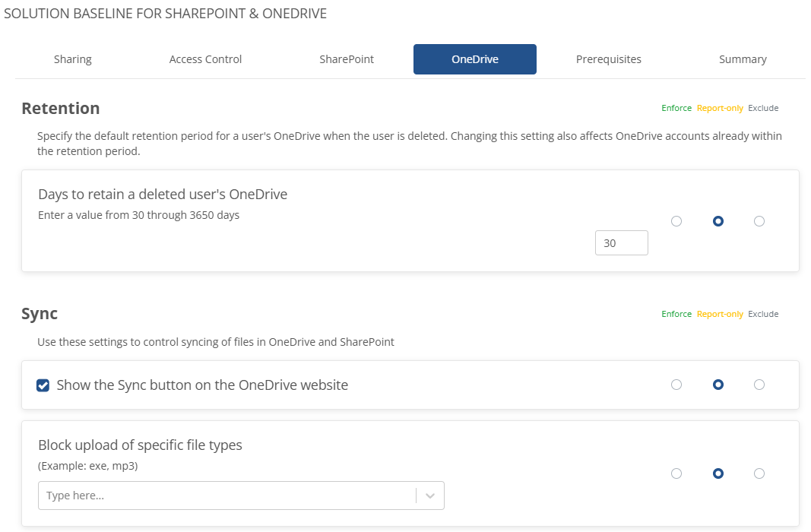The image size is (811, 532).
Task: Expand the file types dropdown chevron
Action: 429,496
